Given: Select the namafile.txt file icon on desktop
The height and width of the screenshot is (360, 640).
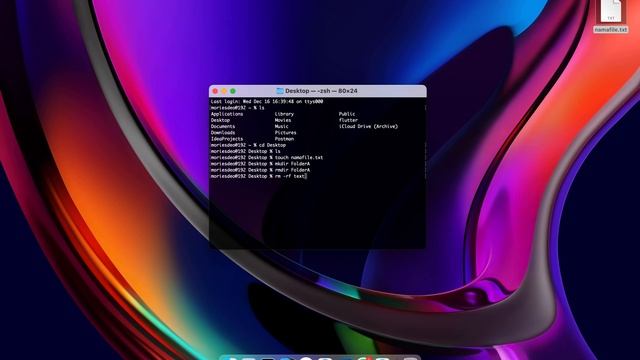Looking at the screenshot, I should pyautogui.click(x=611, y=11).
